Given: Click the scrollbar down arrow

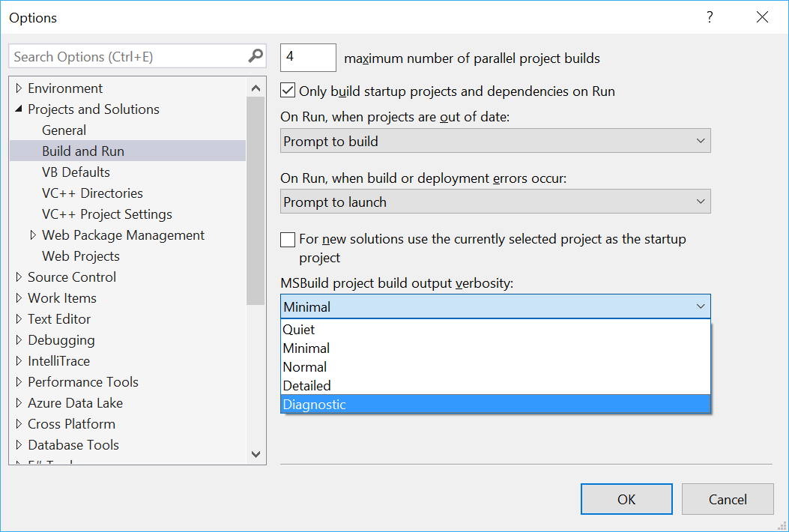Looking at the screenshot, I should click(x=256, y=454).
